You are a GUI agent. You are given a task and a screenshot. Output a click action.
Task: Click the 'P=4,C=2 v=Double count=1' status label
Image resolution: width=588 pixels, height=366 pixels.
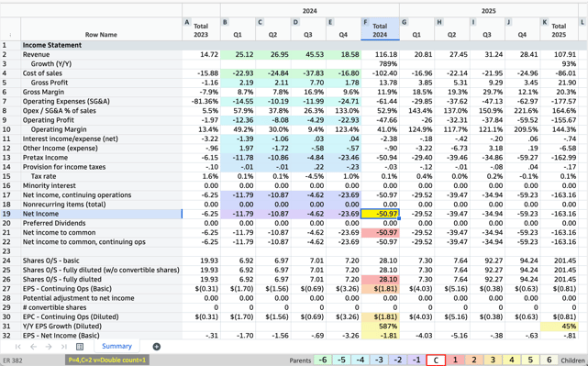[107, 360]
